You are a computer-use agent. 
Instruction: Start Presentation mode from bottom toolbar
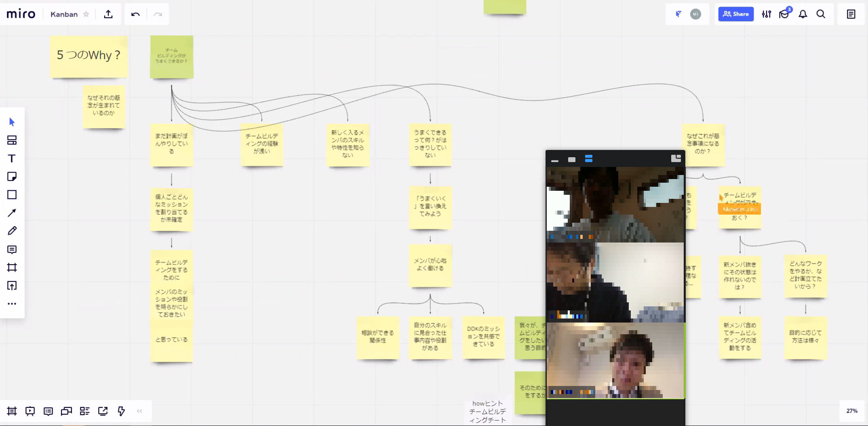tap(30, 411)
